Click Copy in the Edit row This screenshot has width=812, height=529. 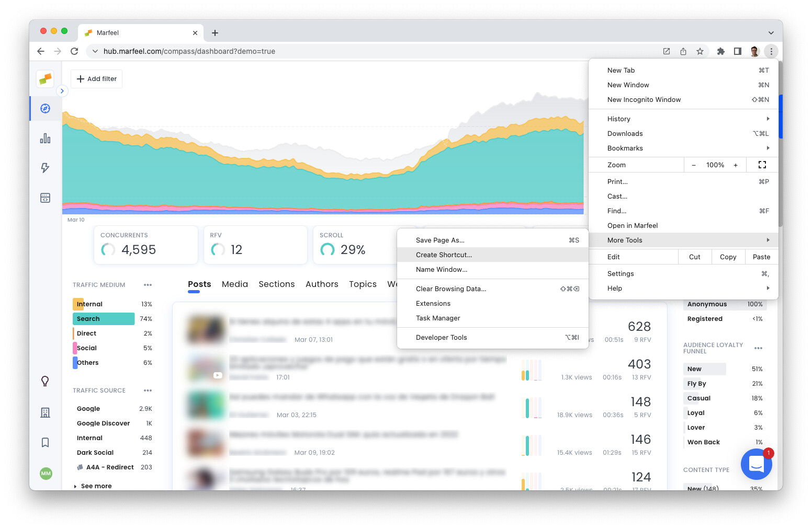[728, 257]
